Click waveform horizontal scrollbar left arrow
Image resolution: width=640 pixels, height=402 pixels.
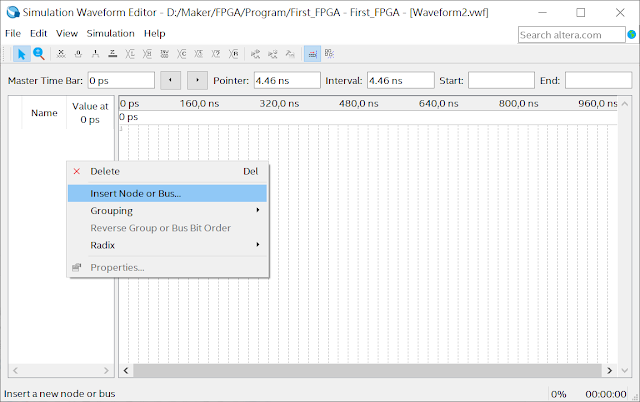(x=126, y=371)
